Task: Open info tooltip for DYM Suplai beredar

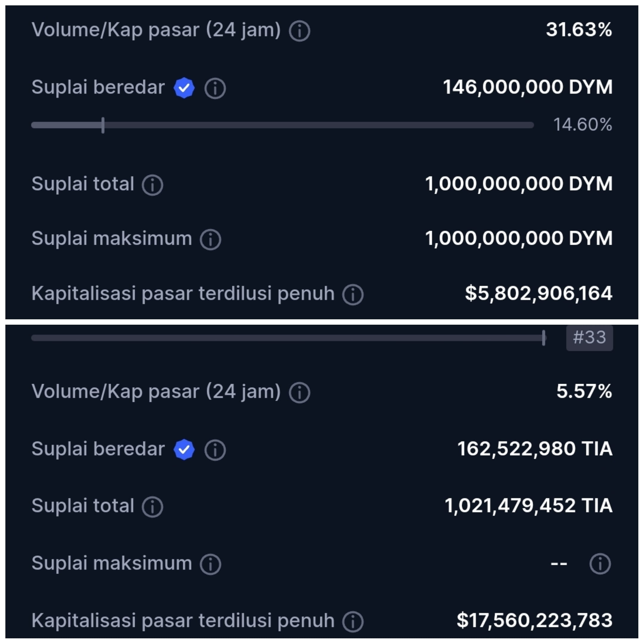Action: [x=215, y=88]
